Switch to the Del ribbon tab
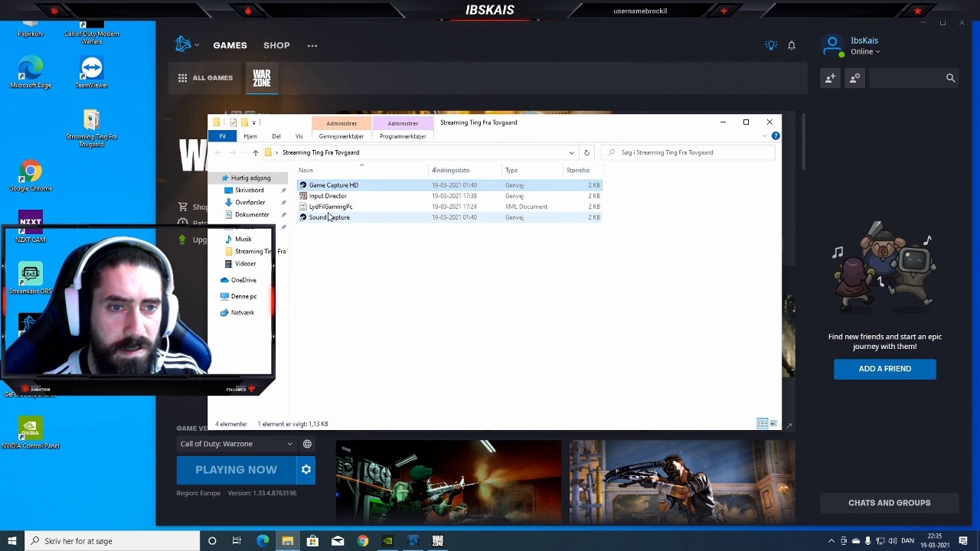This screenshot has height=551, width=980. pyautogui.click(x=276, y=136)
